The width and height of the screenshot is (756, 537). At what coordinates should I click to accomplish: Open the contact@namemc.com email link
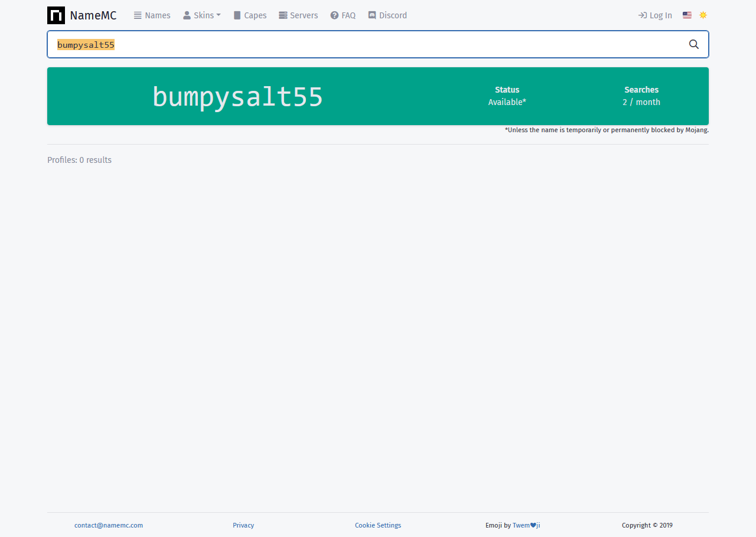[x=109, y=525]
